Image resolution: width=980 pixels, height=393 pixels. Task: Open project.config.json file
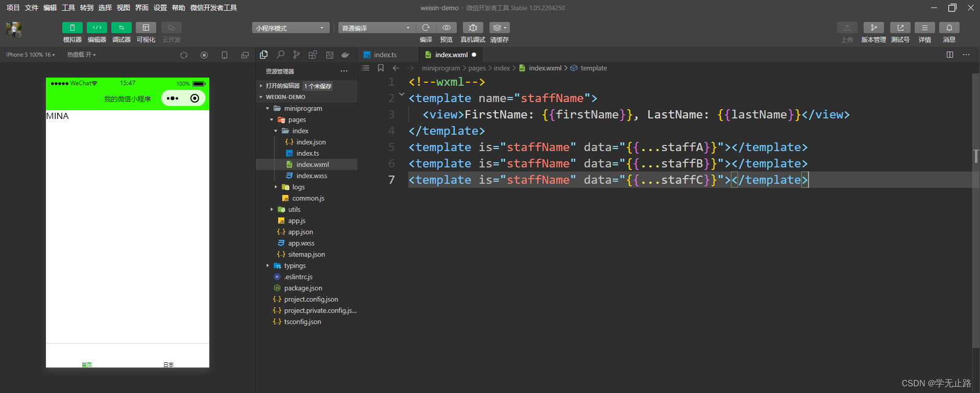(306, 299)
